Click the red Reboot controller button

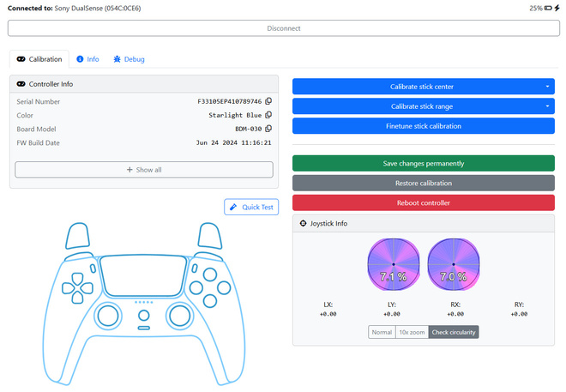424,202
